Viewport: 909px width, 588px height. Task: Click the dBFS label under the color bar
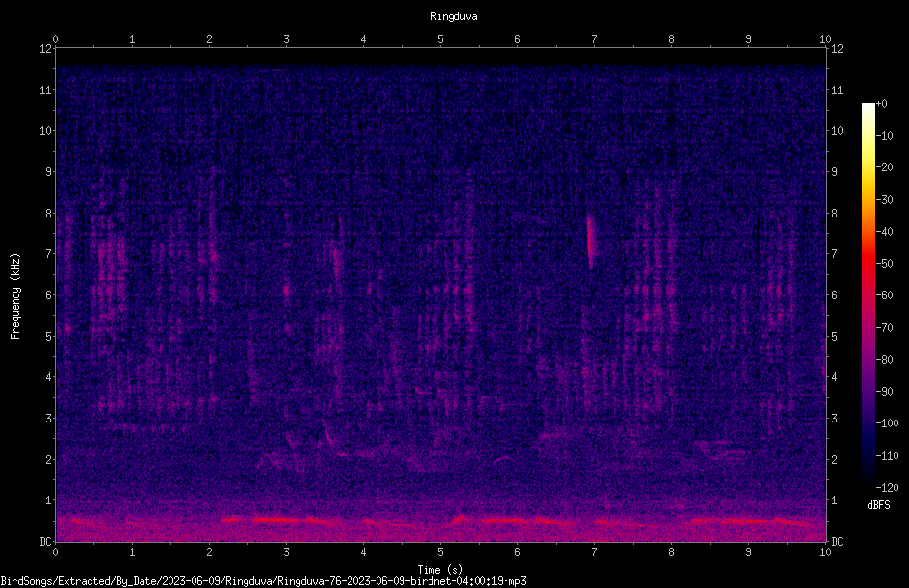pos(878,505)
